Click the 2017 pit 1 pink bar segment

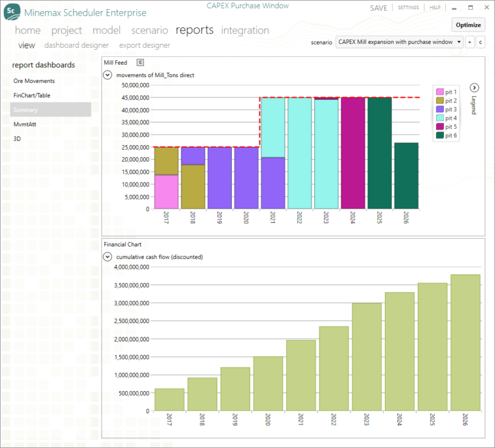[167, 192]
